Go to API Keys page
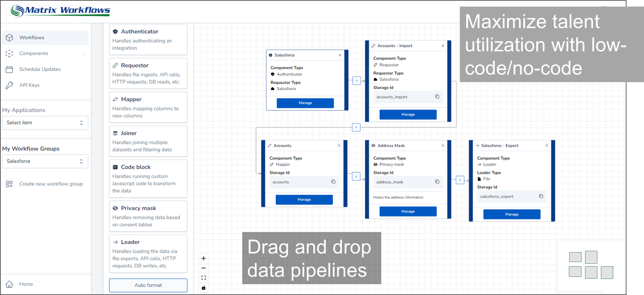The image size is (644, 295). pos(29,85)
